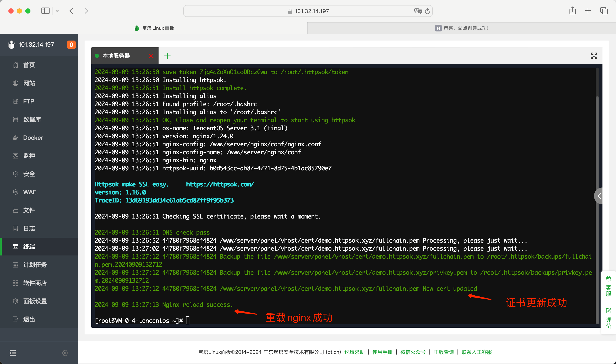This screenshot has width=616, height=364.
Task: Open a new Safari tab
Action: [588, 11]
